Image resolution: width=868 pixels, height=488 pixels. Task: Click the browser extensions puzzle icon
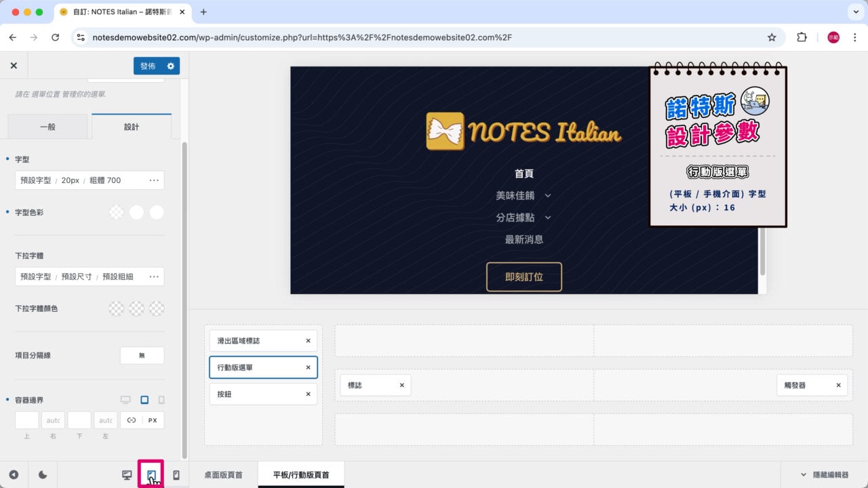point(802,37)
